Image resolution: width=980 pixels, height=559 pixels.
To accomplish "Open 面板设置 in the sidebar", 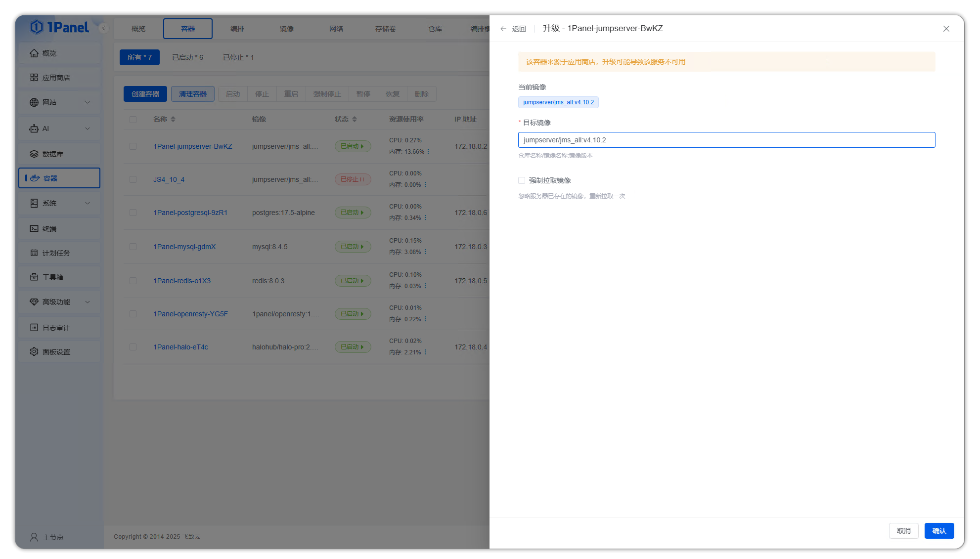I will point(59,352).
